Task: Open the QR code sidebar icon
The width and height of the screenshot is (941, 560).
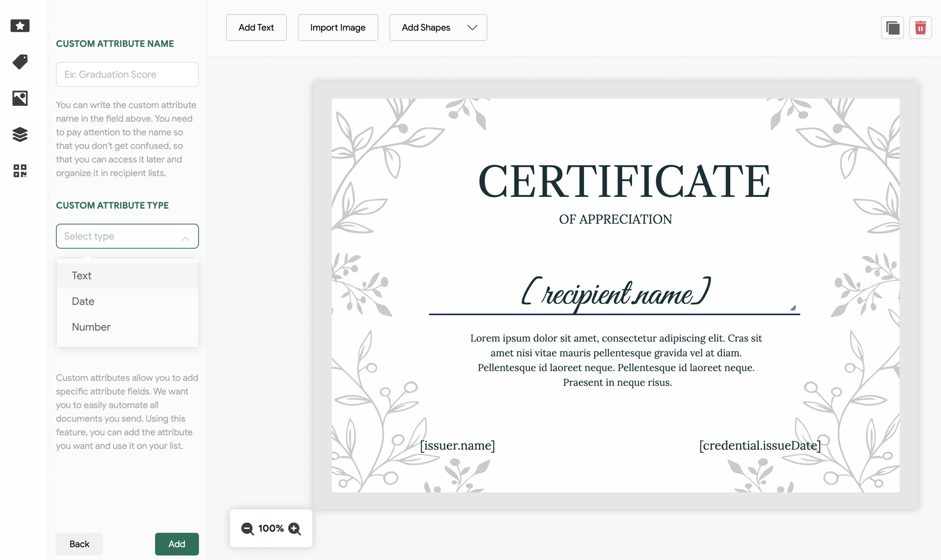Action: 20,171
